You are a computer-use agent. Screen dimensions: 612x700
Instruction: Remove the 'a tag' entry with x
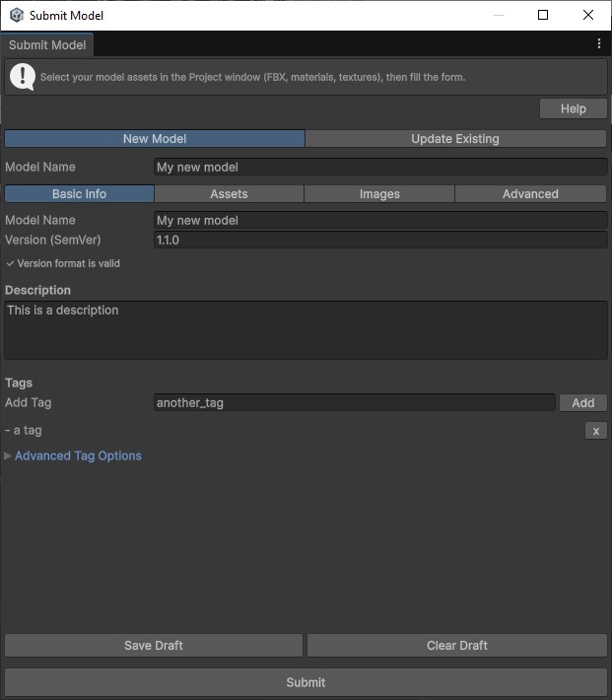click(x=595, y=431)
